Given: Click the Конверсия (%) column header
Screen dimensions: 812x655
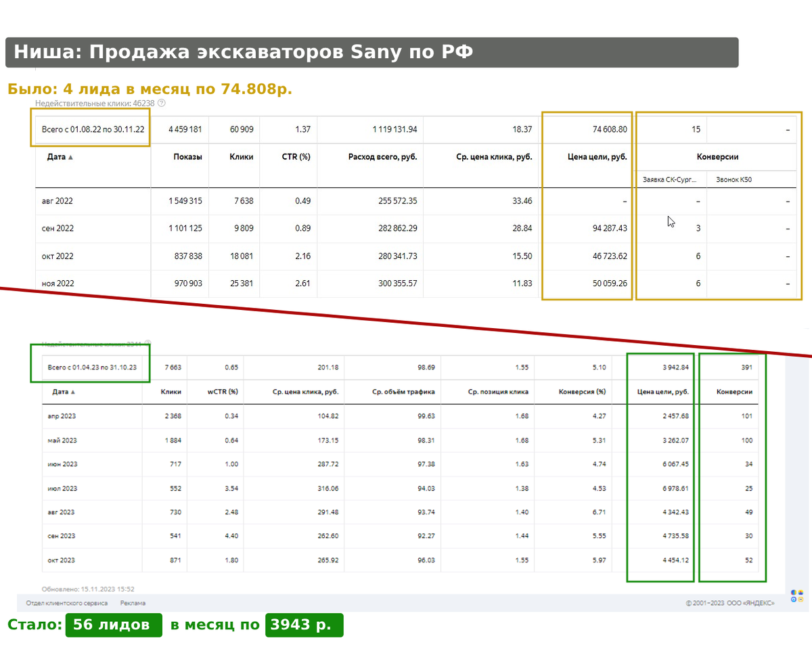Looking at the screenshot, I should point(583,392).
